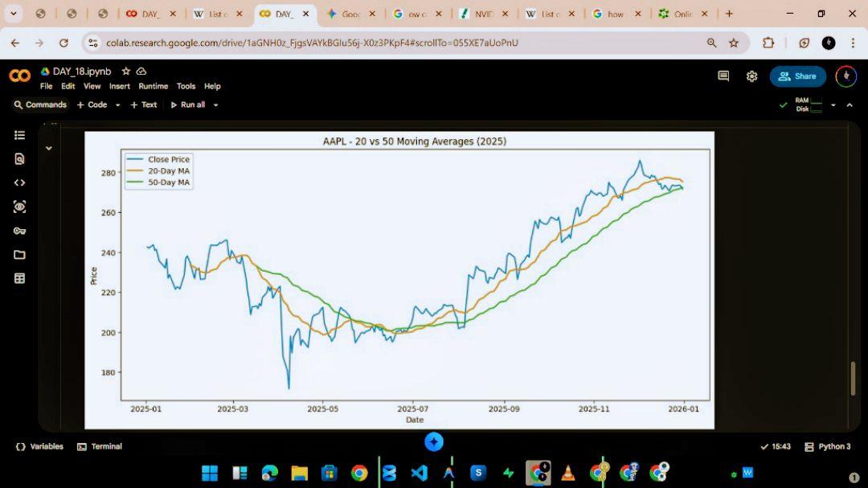This screenshot has height=488, width=868.
Task: Open the browser extensions puzzle icon
Action: pyautogui.click(x=768, y=43)
